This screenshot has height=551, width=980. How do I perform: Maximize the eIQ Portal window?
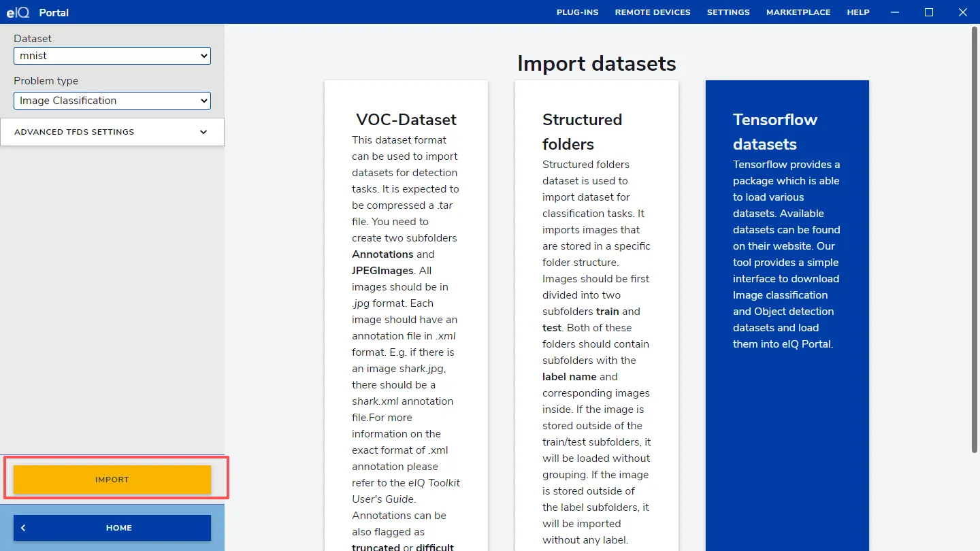(x=929, y=12)
